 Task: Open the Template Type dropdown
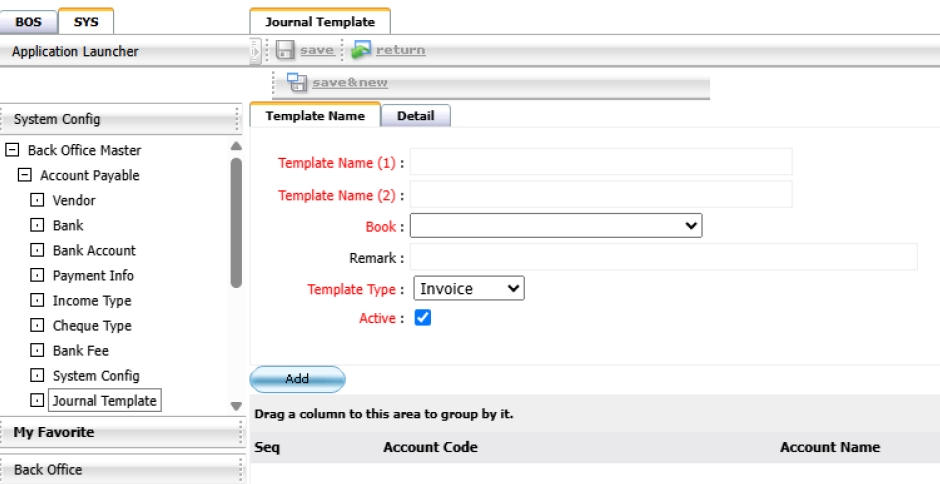tap(469, 289)
